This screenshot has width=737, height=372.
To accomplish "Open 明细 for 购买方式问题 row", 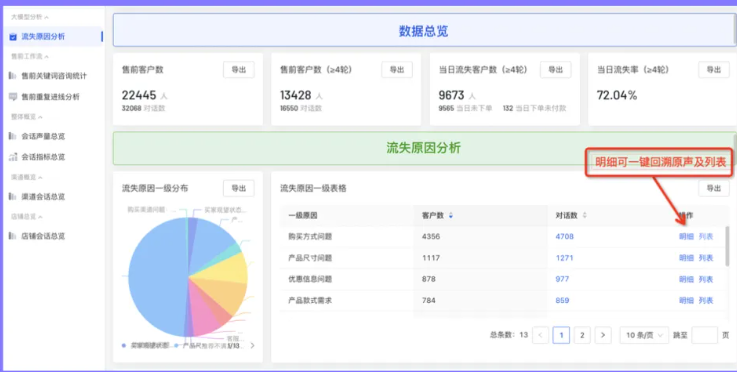I will (x=686, y=237).
